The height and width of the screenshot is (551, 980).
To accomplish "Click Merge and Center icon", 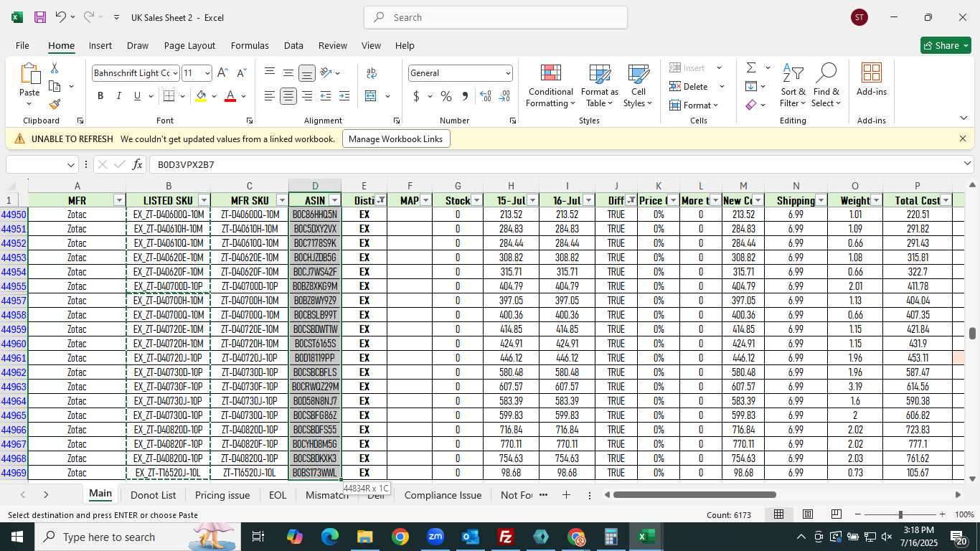I will [x=371, y=96].
